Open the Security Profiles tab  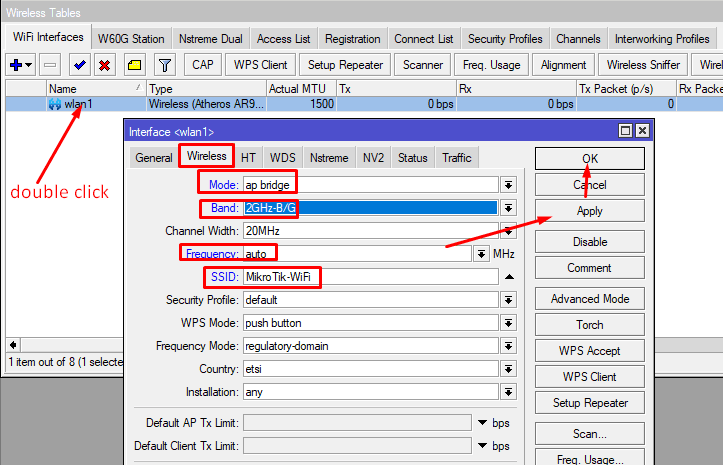click(505, 39)
